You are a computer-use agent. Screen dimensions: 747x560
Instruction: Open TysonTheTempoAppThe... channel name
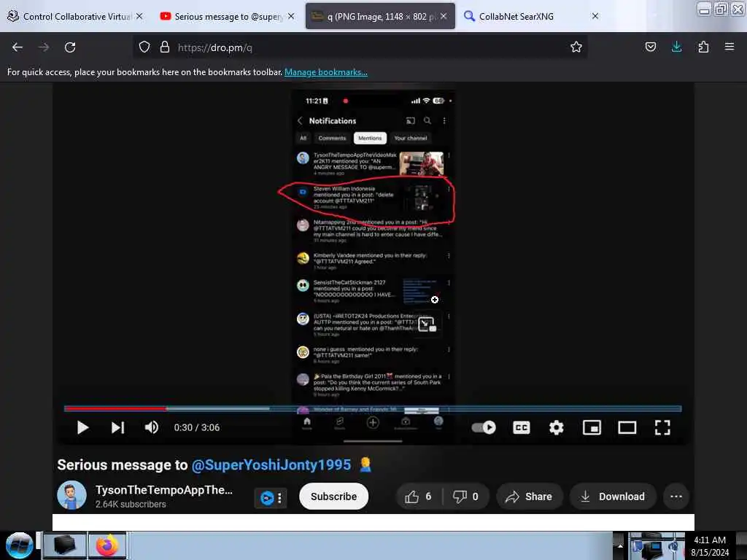164,490
